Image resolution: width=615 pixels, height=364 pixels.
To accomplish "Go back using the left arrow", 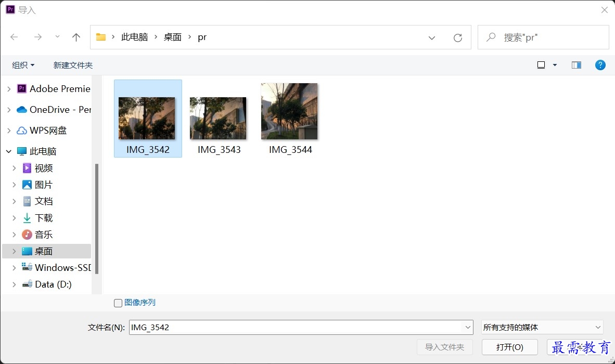I will pyautogui.click(x=14, y=37).
